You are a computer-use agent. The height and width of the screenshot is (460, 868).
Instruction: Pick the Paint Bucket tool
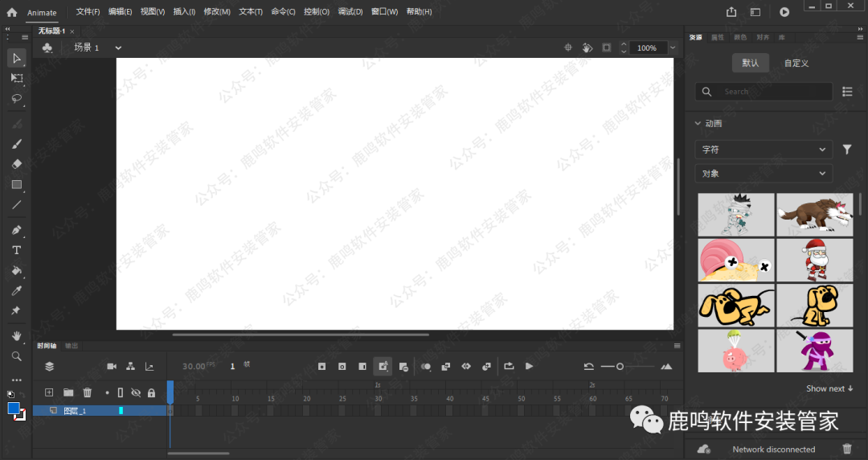pyautogui.click(x=16, y=270)
